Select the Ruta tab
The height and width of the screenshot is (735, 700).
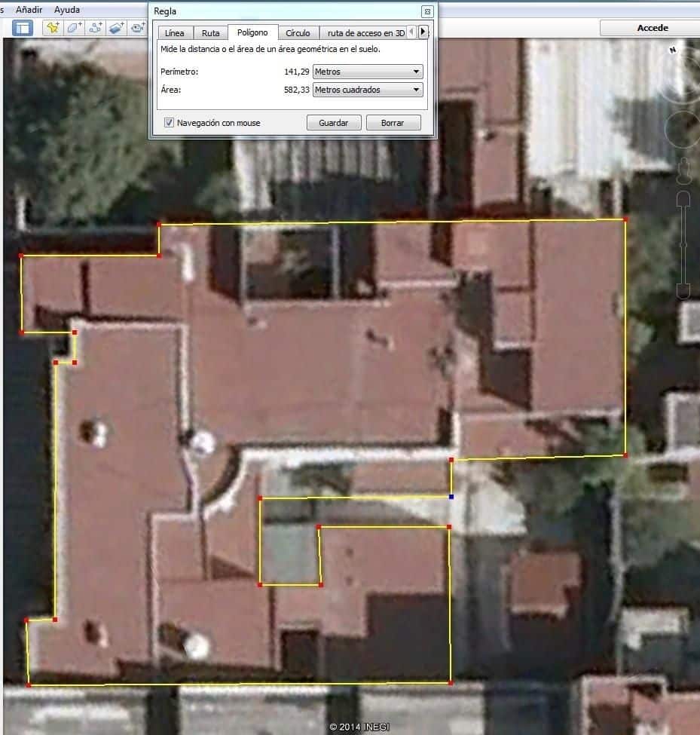pyautogui.click(x=211, y=33)
